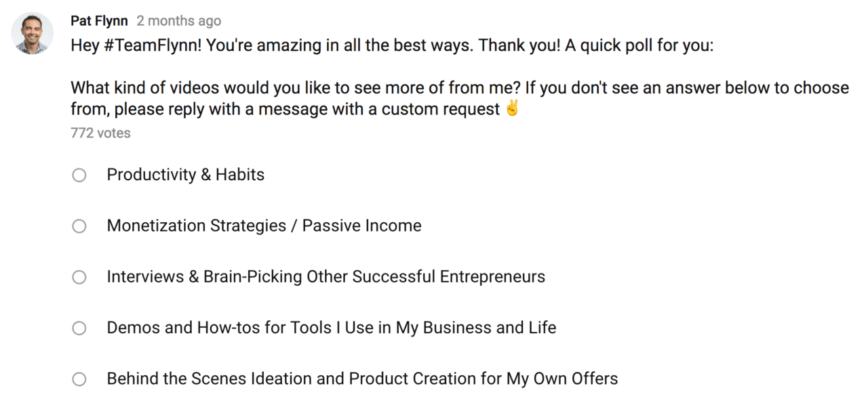Click the "2 months ago" timestamp
Screen dimensions: 868x403
(x=179, y=21)
